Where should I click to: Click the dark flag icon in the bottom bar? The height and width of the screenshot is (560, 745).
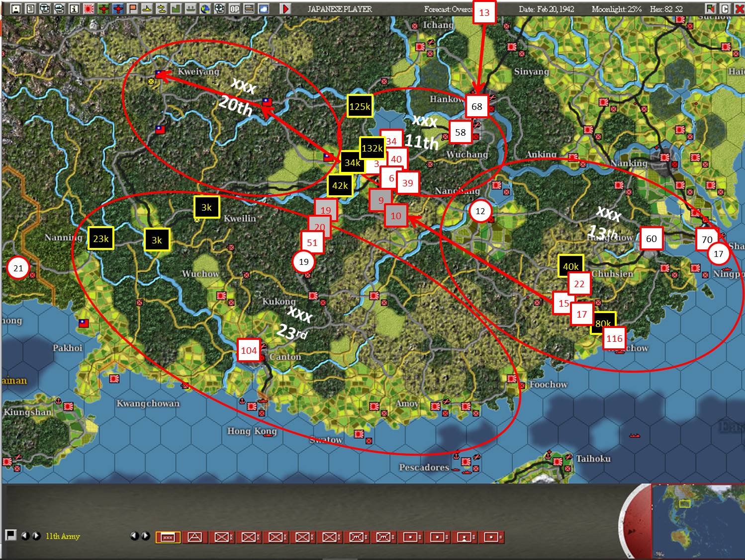10,535
